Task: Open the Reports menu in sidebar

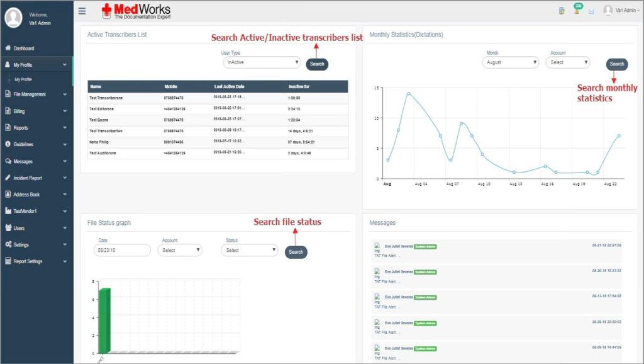Action: pos(36,128)
